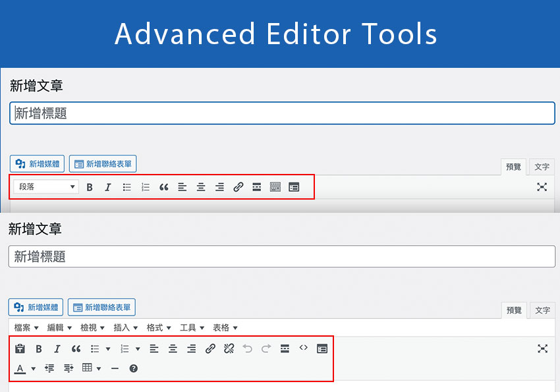Remove link with the unlink icon
The image size is (560, 392).
[229, 349]
